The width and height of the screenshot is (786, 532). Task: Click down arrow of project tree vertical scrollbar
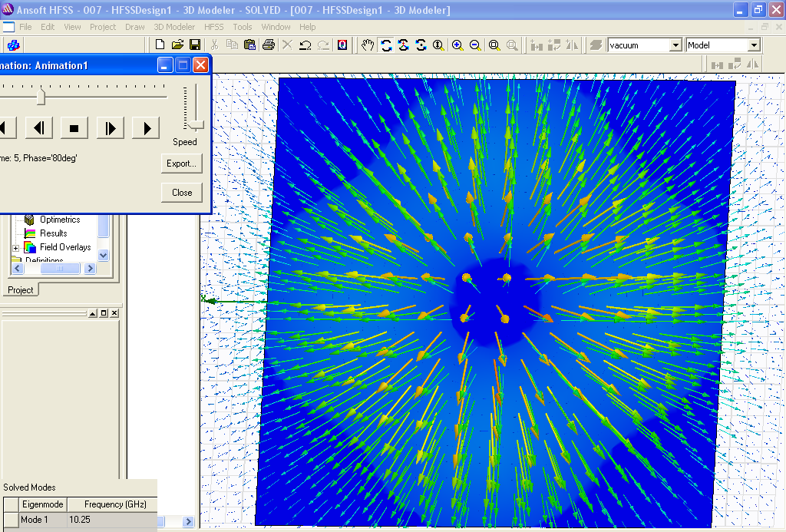point(104,255)
